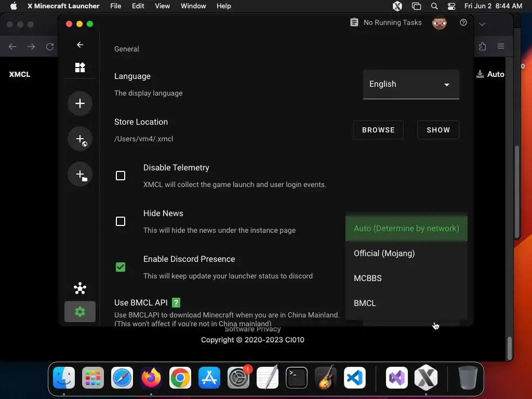Image resolution: width=532 pixels, height=399 pixels.
Task: Click the browser page scrollbar thumb
Action: 509,348
